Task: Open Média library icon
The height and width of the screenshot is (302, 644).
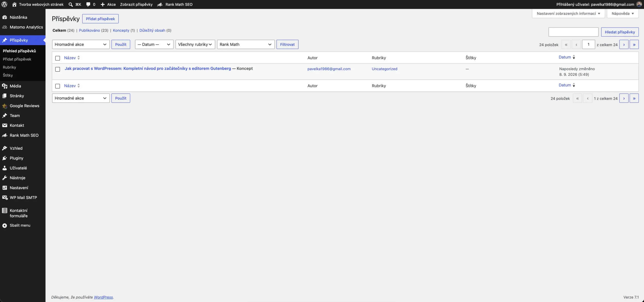Action: (x=5, y=86)
